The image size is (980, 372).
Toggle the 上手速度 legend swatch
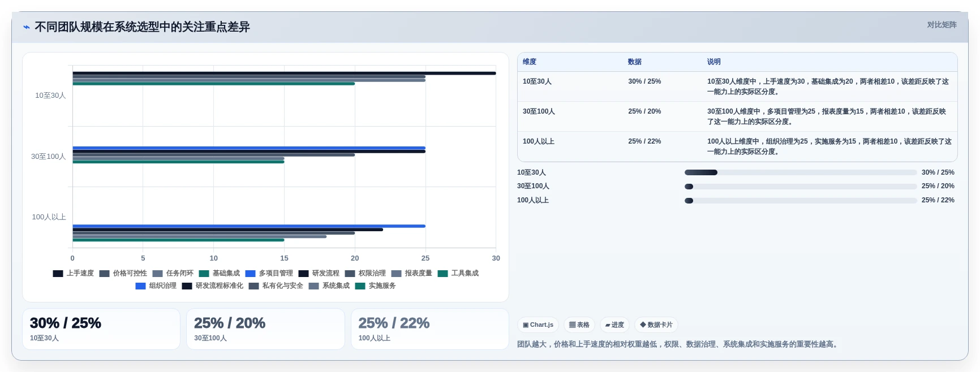click(58, 274)
